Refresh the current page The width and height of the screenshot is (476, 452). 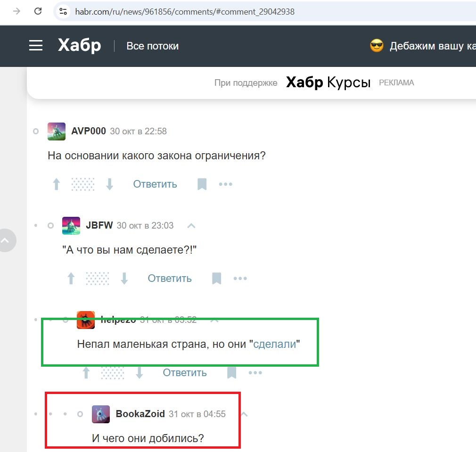38,12
